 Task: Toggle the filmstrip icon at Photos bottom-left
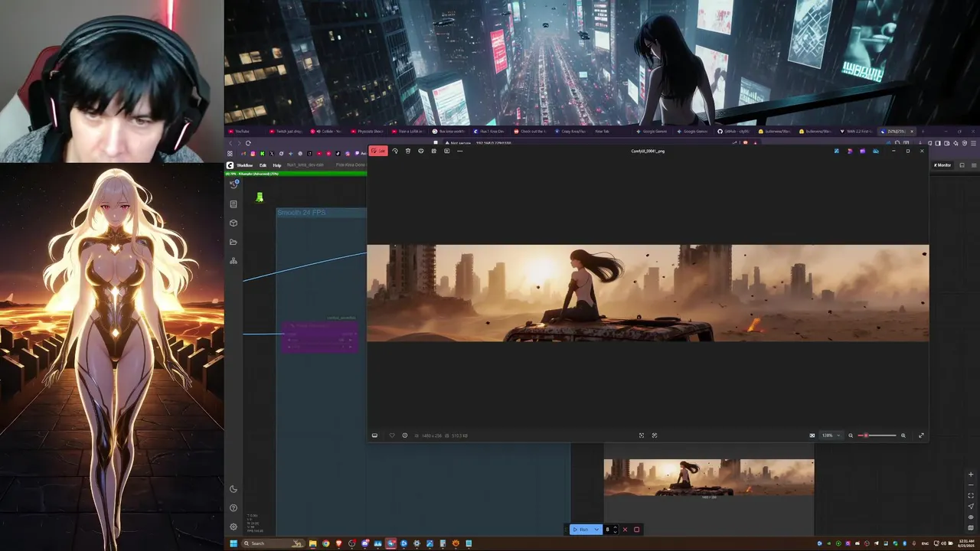pyautogui.click(x=374, y=435)
